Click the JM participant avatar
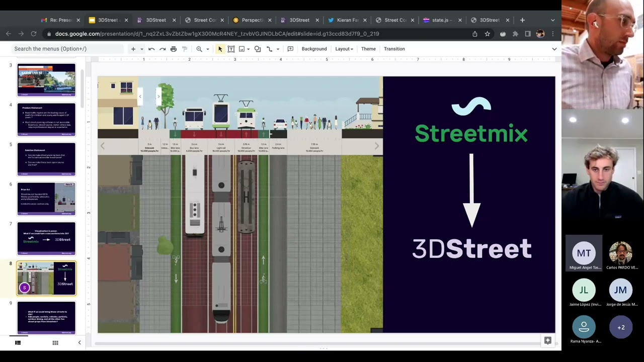Image resolution: width=644 pixels, height=362 pixels. [620, 290]
